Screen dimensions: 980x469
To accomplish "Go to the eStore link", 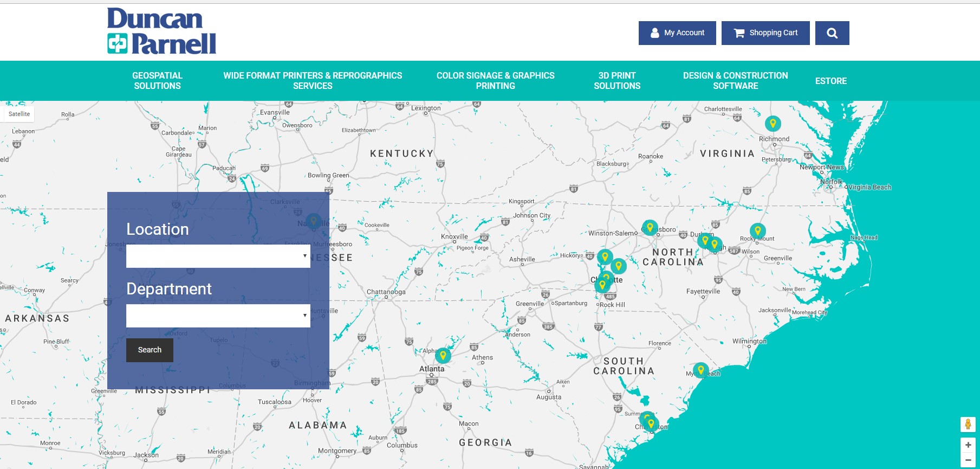I will [831, 81].
